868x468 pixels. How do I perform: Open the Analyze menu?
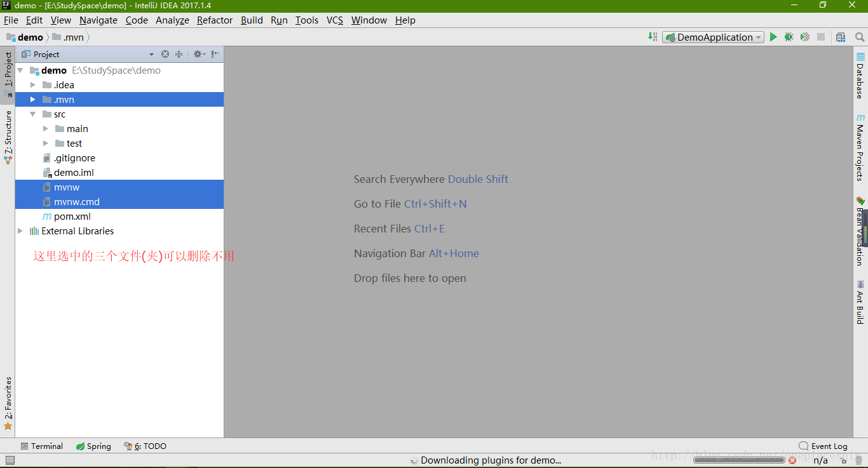(x=172, y=20)
